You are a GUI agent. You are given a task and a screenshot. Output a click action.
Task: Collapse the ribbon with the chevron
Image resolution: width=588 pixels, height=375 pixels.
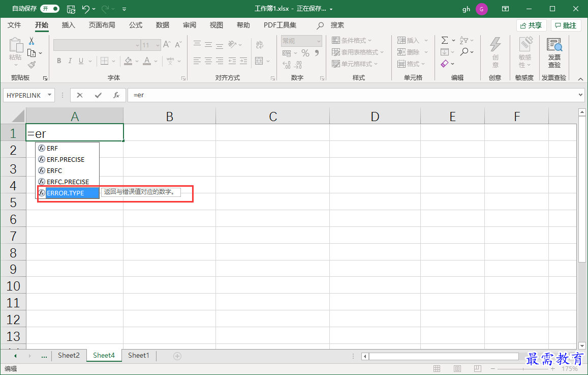pos(580,79)
